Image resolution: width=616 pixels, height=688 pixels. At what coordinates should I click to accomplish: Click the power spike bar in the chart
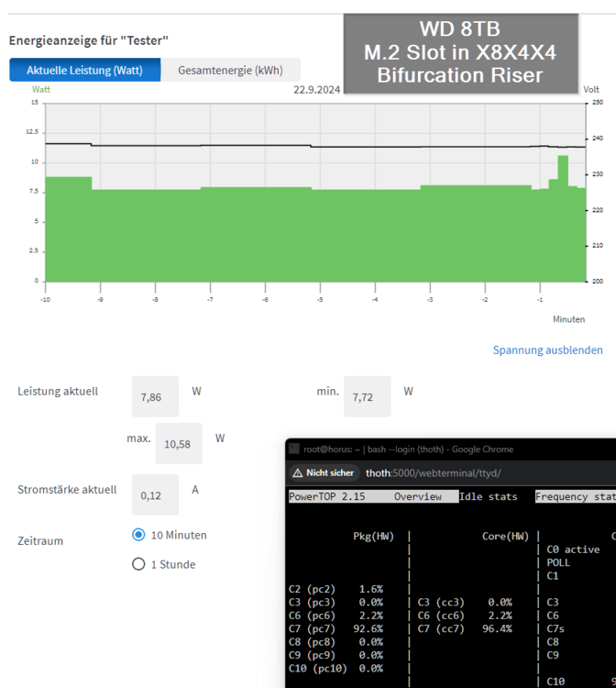click(563, 218)
